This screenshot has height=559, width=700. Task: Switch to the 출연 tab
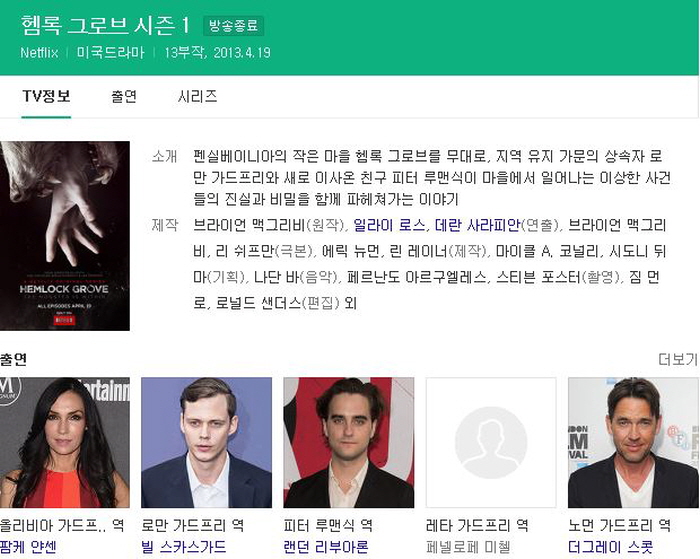124,96
